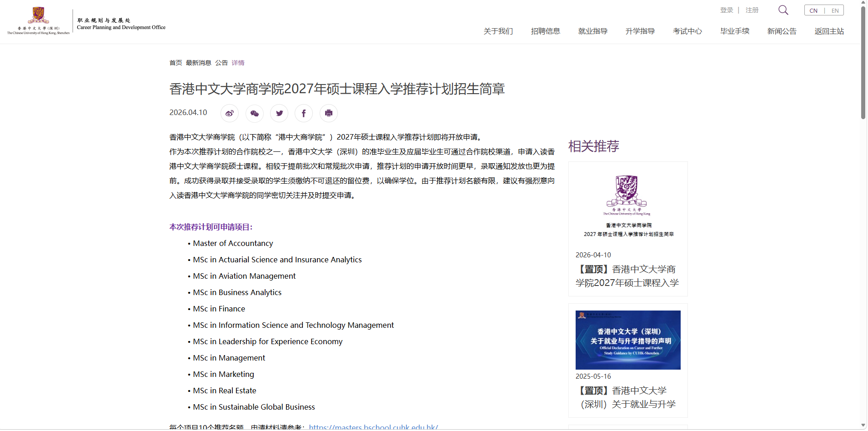Open the masters.bschool.cuhk.edu.hk link
Image resolution: width=868 pixels, height=431 pixels.
[373, 427]
